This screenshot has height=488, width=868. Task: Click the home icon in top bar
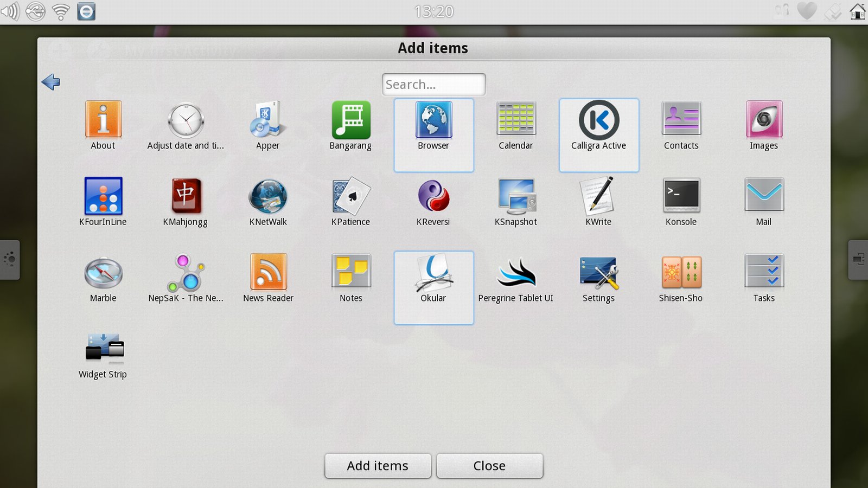click(857, 11)
